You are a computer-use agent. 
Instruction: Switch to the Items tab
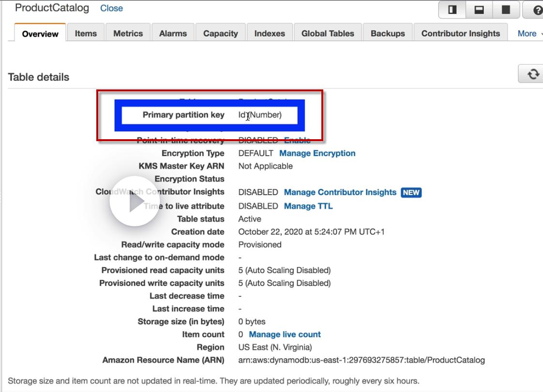(x=86, y=33)
